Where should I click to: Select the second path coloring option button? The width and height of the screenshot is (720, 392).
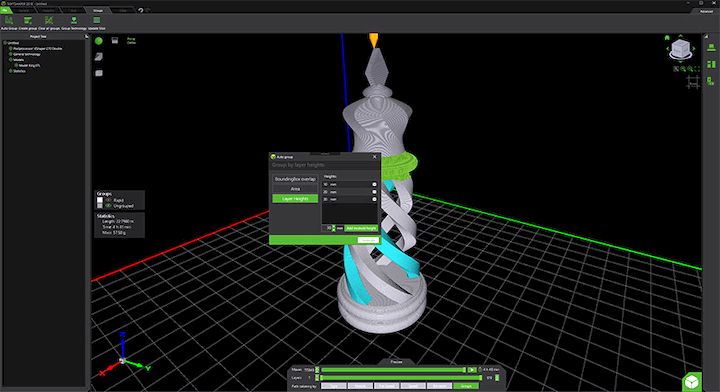click(360, 386)
